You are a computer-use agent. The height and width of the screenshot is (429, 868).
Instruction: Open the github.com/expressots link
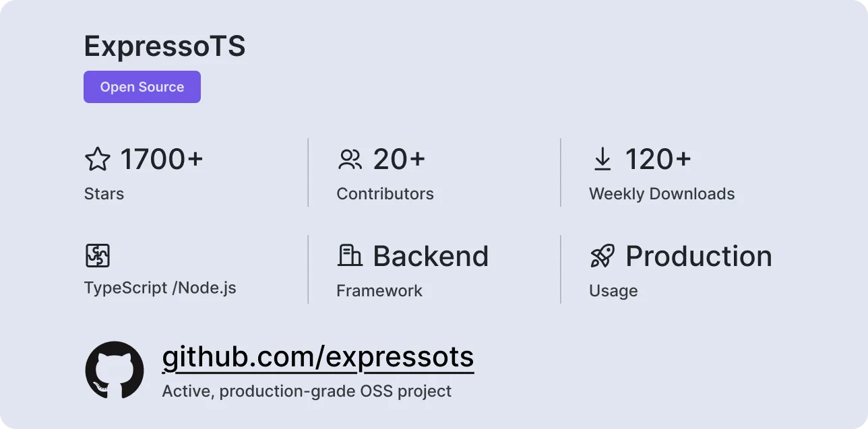pos(318,357)
